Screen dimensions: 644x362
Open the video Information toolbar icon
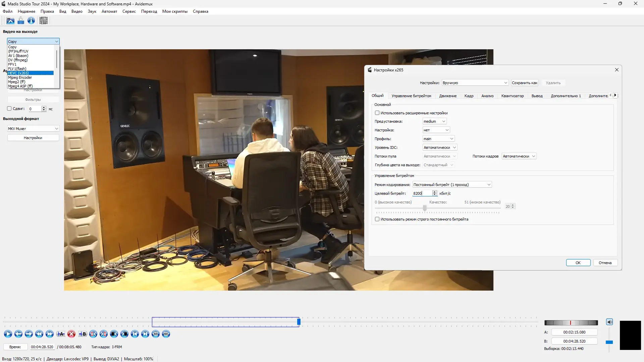31,21
